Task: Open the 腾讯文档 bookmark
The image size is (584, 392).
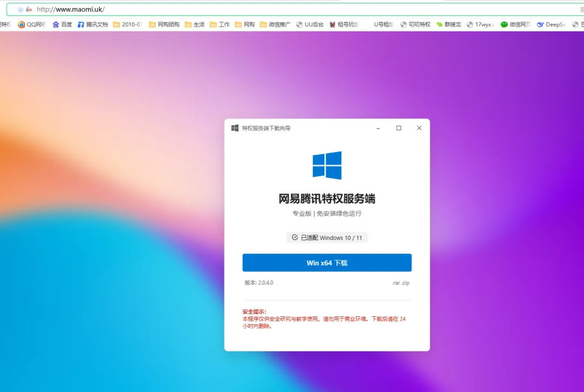Action: click(93, 24)
